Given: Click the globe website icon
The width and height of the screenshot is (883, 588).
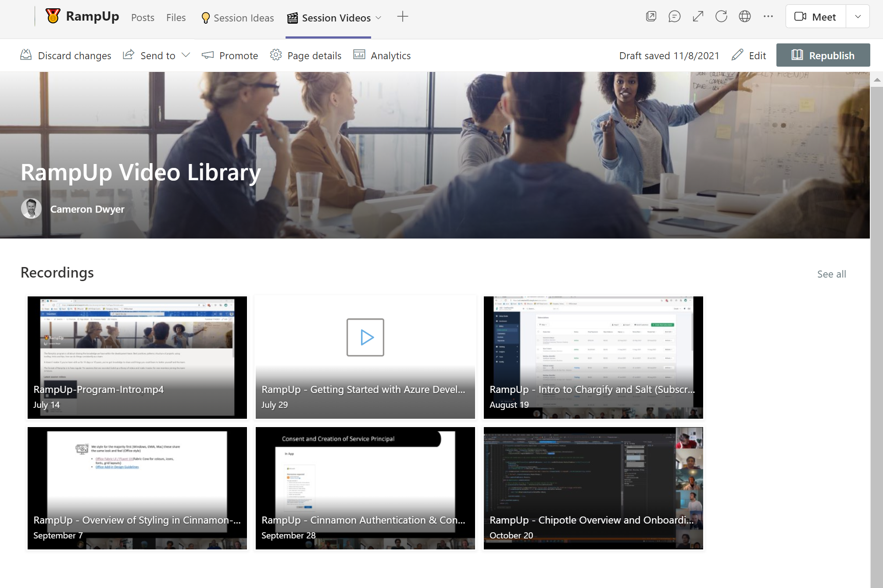Looking at the screenshot, I should pos(744,17).
